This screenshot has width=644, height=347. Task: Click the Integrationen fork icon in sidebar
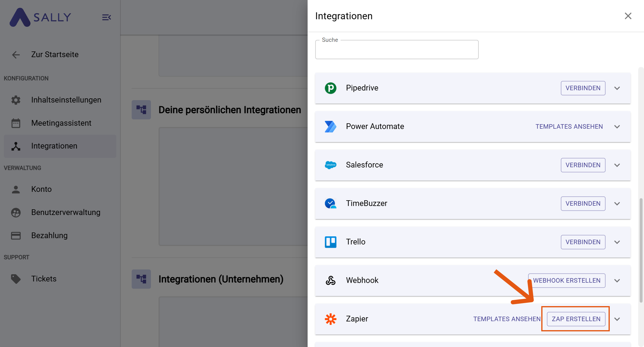point(16,146)
